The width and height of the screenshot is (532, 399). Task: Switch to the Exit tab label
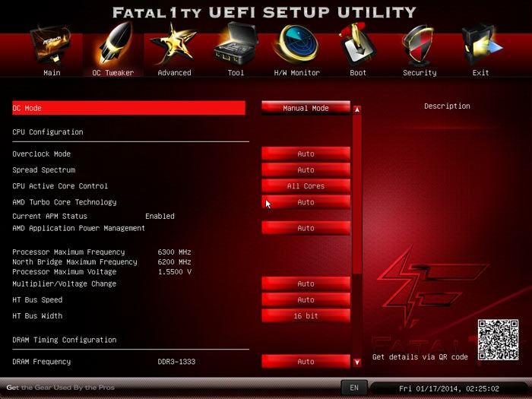click(x=481, y=73)
